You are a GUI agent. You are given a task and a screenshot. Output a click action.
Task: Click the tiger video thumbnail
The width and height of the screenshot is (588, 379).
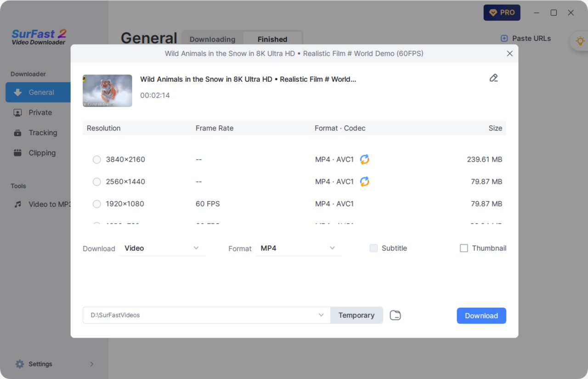tap(107, 91)
